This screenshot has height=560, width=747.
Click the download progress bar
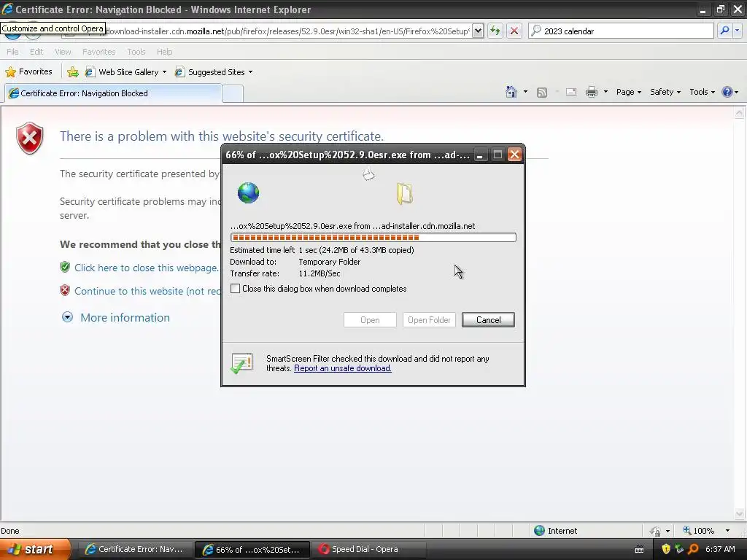click(x=373, y=237)
